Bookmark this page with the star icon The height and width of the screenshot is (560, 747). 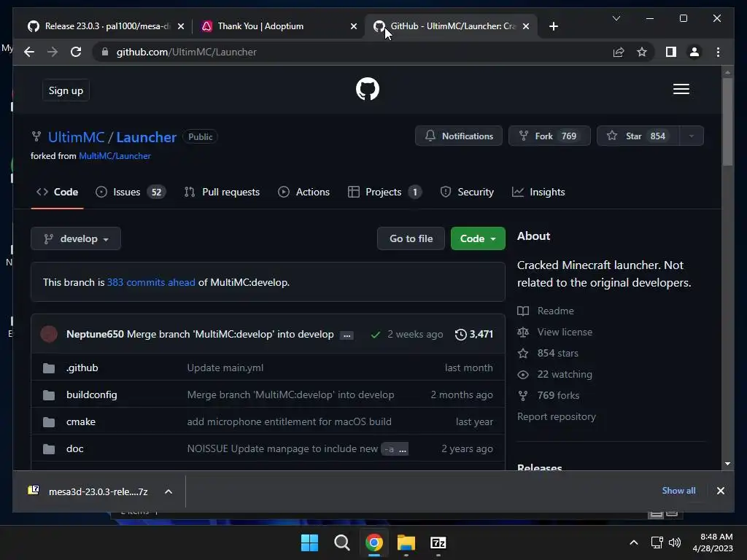tap(642, 52)
